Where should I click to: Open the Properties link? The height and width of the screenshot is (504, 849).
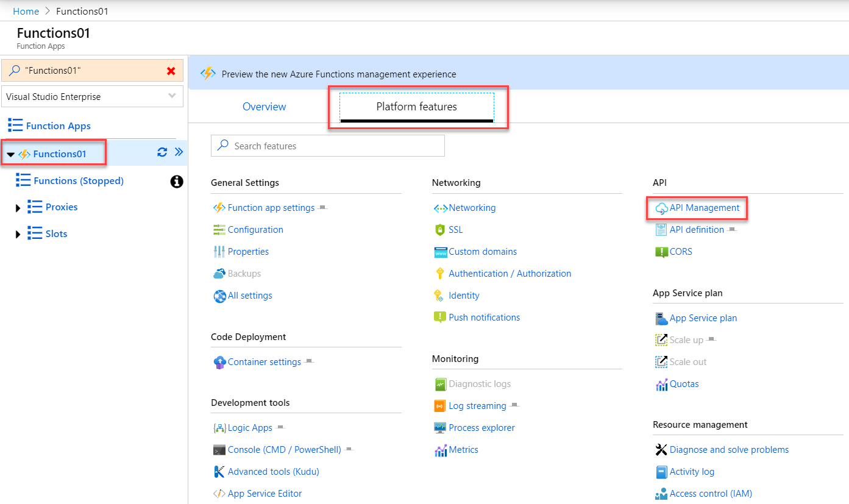248,252
